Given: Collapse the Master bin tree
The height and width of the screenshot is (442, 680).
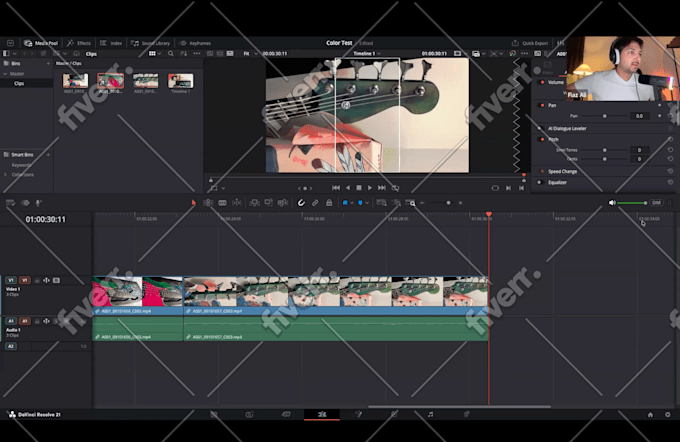Looking at the screenshot, I should tap(6, 74).
